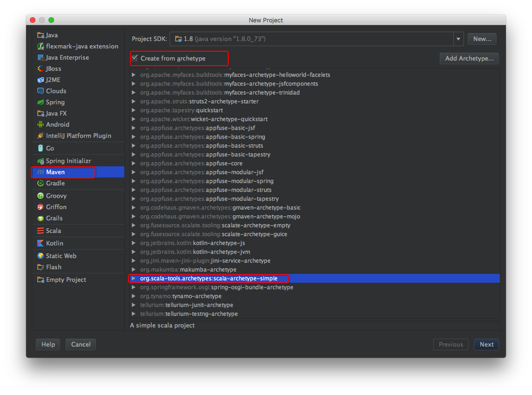Click the Spring leaf icon
The image size is (532, 395).
(41, 102)
